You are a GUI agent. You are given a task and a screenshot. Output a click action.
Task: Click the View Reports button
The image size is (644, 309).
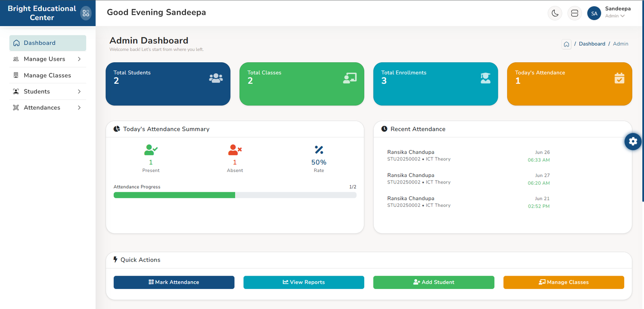(x=303, y=282)
